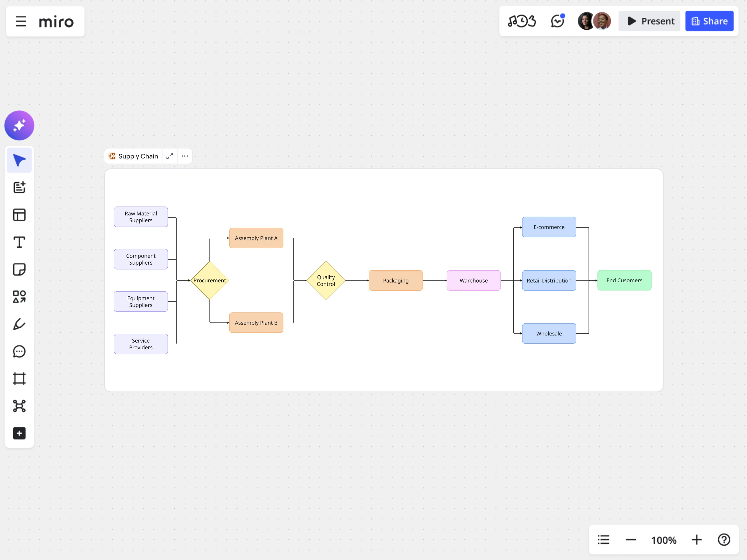Start presentation with the Present button
The height and width of the screenshot is (560, 747).
[x=649, y=21]
